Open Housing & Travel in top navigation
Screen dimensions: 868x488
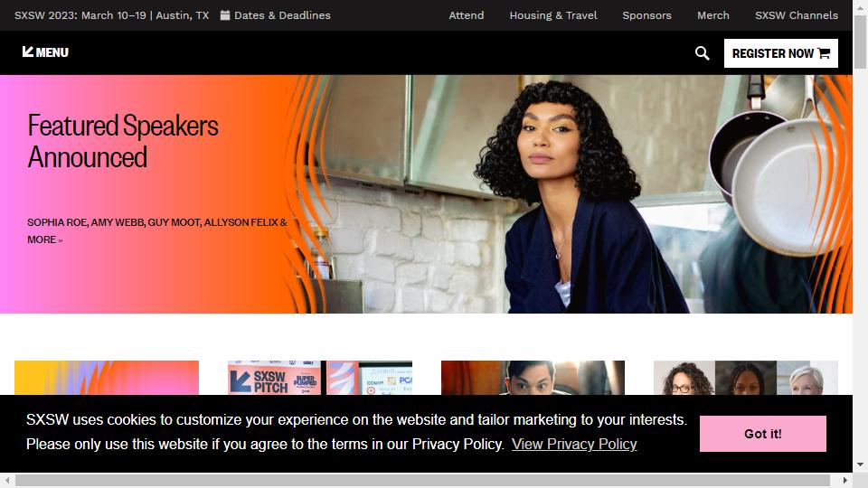553,15
